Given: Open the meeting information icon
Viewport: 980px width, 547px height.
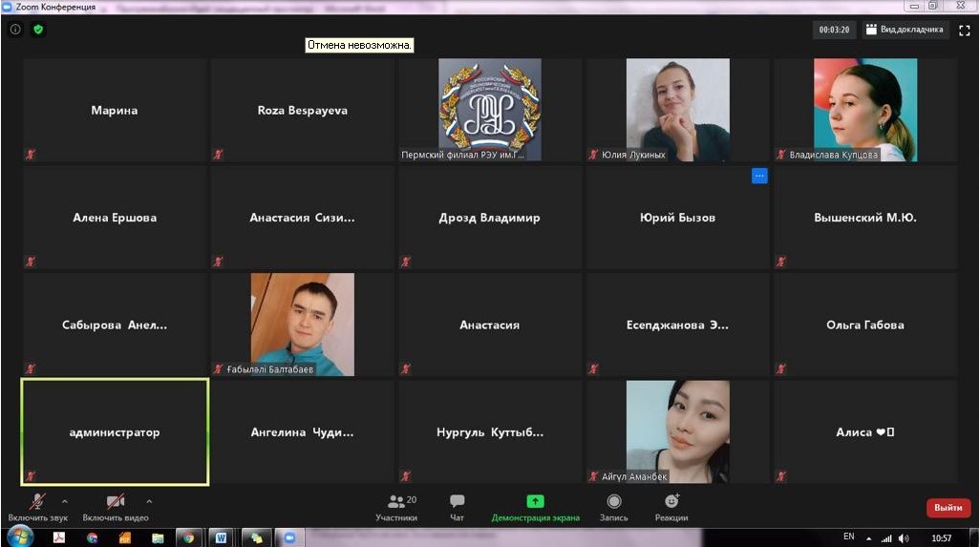Looking at the screenshot, I should (x=15, y=30).
